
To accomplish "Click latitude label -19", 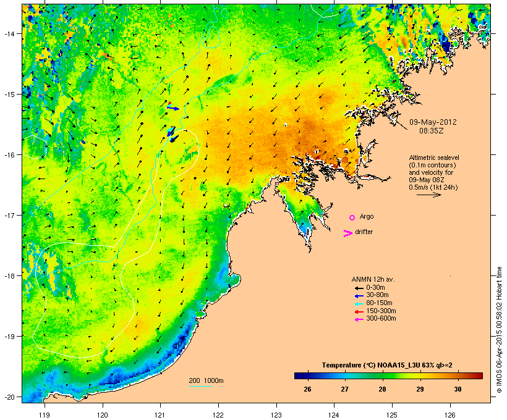I will (x=9, y=336).
